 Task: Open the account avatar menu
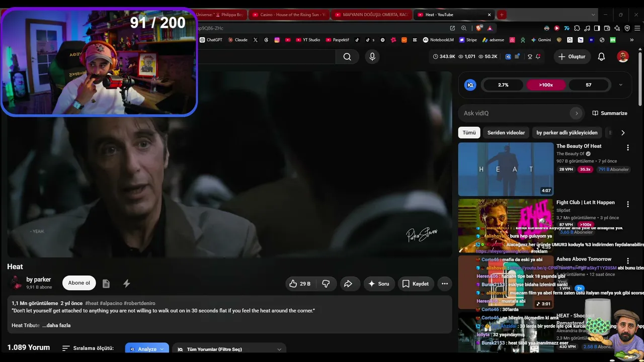[623, 57]
